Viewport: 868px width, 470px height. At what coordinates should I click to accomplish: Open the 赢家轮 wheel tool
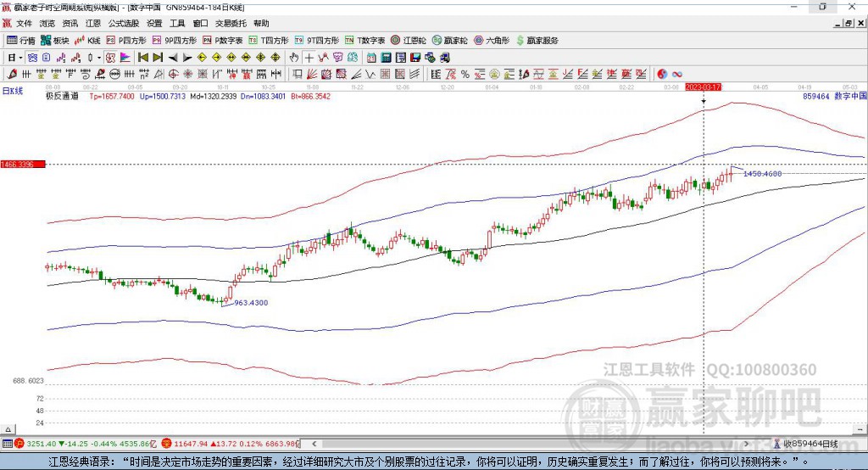(450, 41)
